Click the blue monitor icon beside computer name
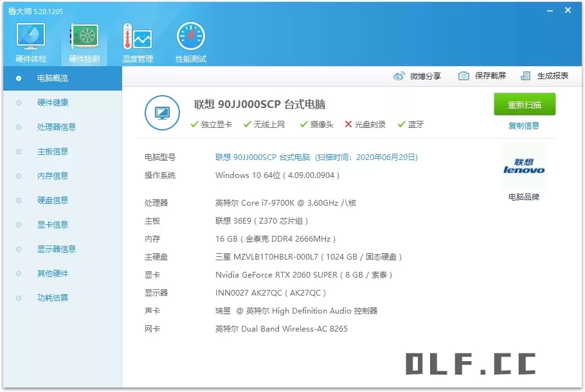The width and height of the screenshot is (585, 392). (162, 112)
